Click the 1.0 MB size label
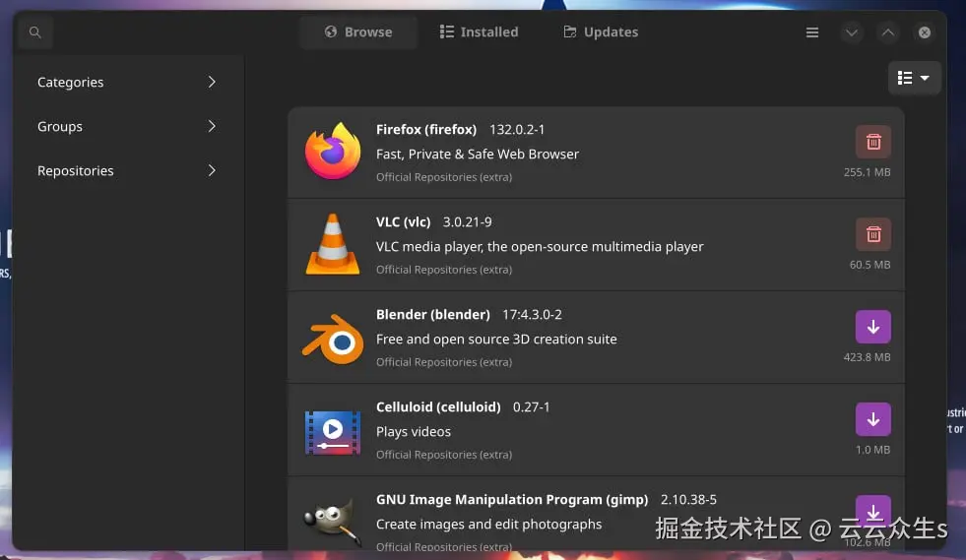 click(x=872, y=449)
